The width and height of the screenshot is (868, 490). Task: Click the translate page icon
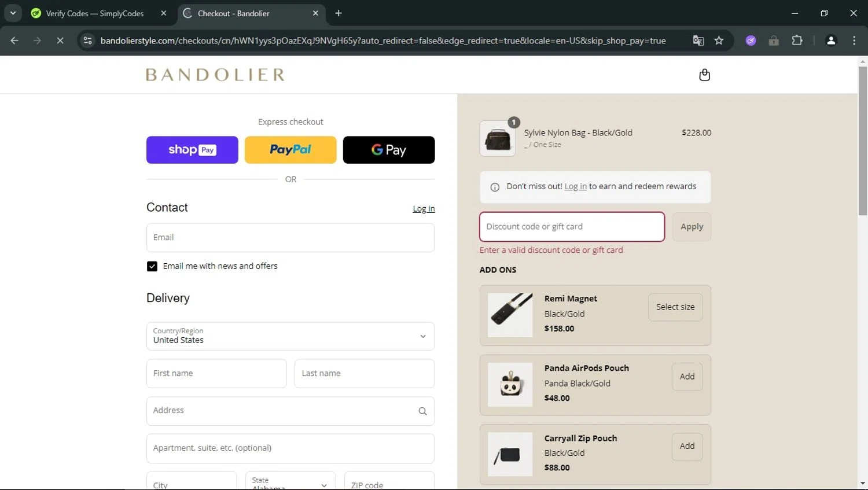pyautogui.click(x=698, y=40)
